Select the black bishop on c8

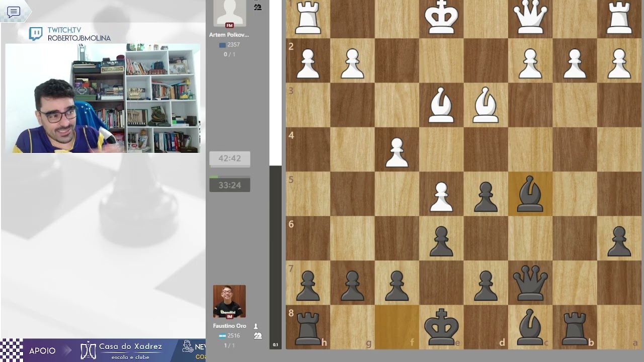(x=530, y=327)
